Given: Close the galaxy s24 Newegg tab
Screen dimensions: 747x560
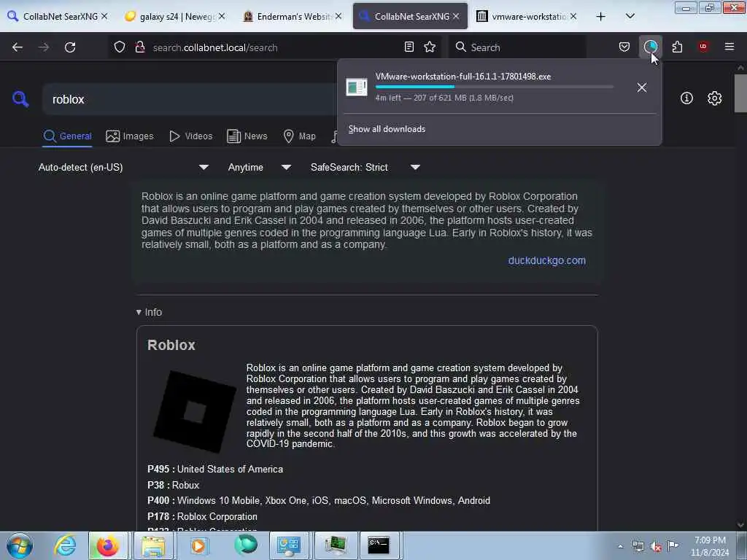Looking at the screenshot, I should pyautogui.click(x=222, y=16).
